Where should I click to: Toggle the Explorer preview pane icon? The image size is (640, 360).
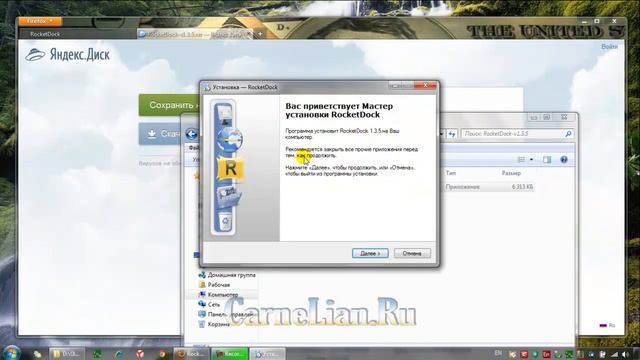click(x=547, y=160)
